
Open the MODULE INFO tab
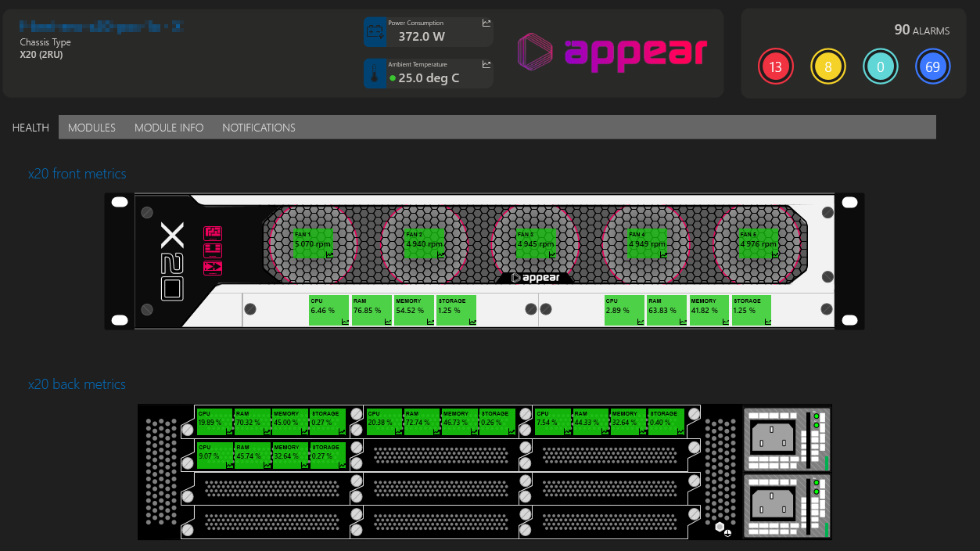tap(169, 128)
